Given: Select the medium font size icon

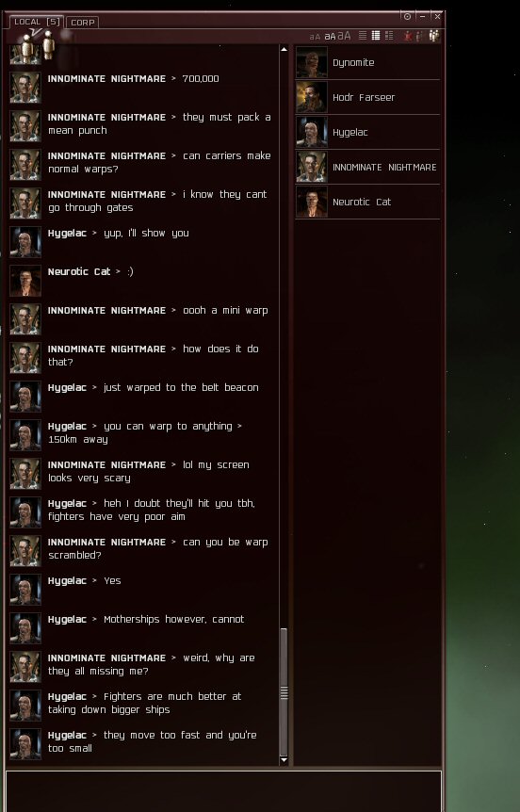Looking at the screenshot, I should click(x=330, y=36).
